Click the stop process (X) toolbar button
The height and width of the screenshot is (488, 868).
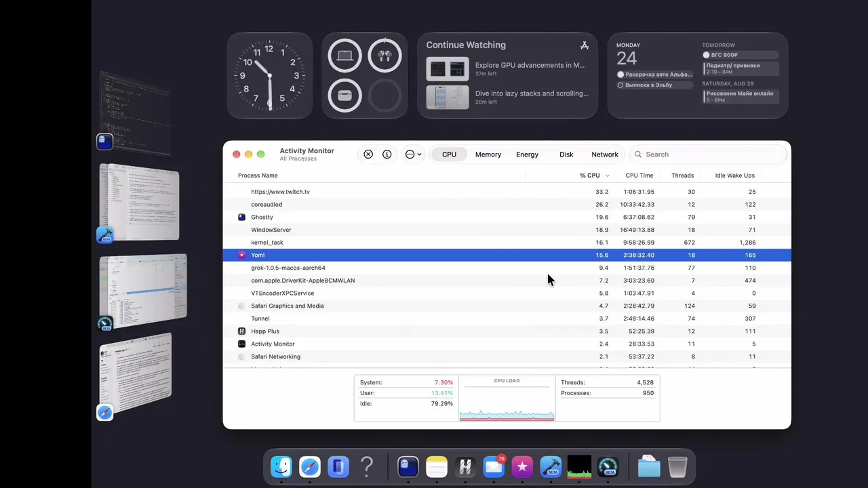(x=368, y=155)
